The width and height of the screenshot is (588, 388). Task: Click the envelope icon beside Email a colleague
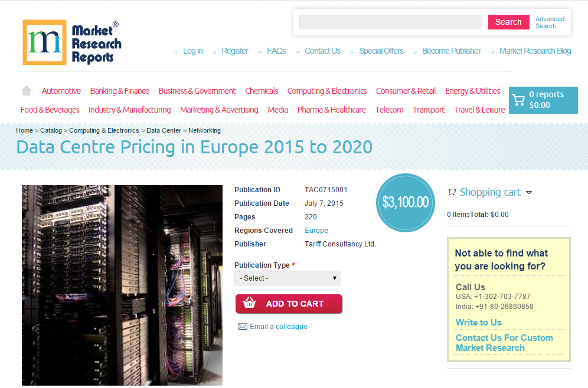point(243,326)
